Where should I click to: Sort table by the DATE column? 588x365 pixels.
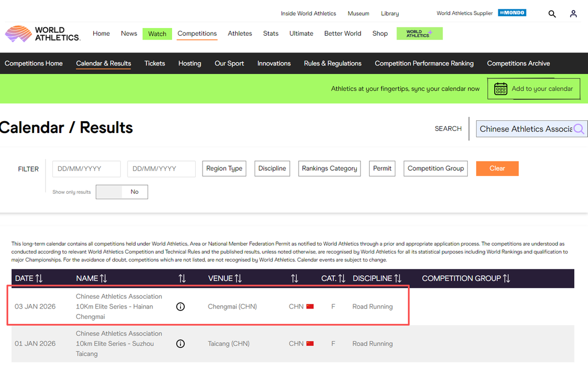click(x=29, y=278)
